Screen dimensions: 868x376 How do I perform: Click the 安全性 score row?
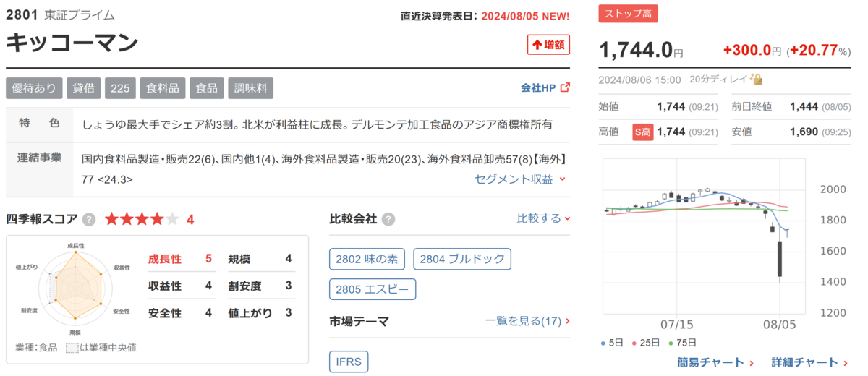click(180, 313)
